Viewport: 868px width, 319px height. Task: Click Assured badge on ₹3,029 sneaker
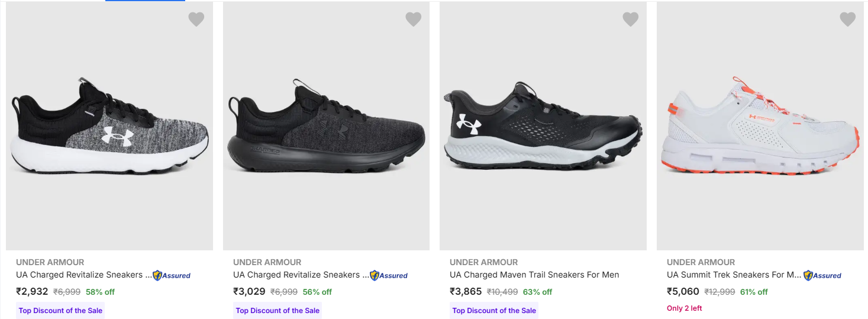pyautogui.click(x=389, y=275)
